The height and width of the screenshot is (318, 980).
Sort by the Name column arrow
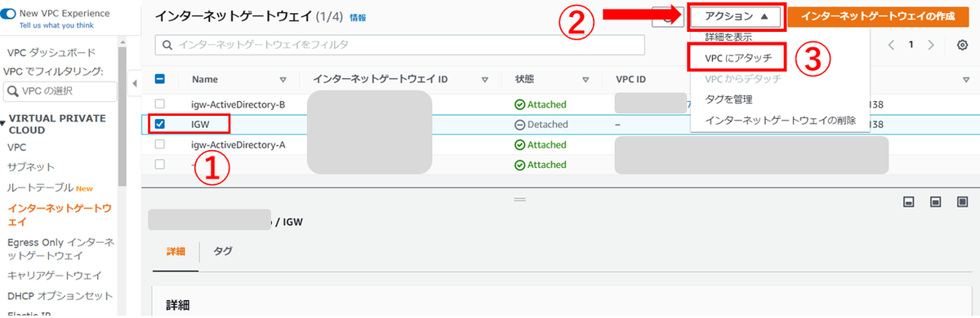[x=283, y=80]
